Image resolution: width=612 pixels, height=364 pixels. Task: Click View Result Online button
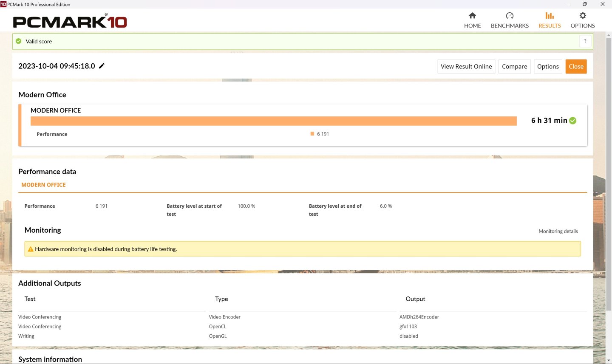coord(466,66)
